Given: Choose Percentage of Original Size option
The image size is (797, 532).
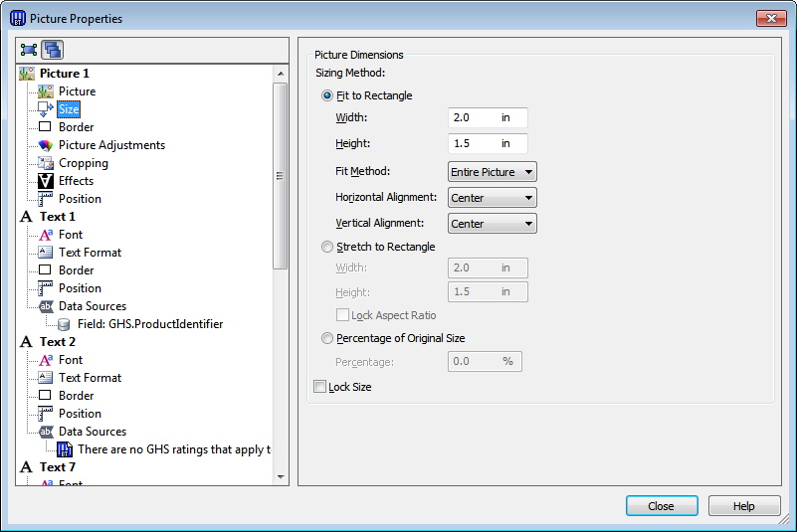Looking at the screenshot, I should pyautogui.click(x=327, y=338).
